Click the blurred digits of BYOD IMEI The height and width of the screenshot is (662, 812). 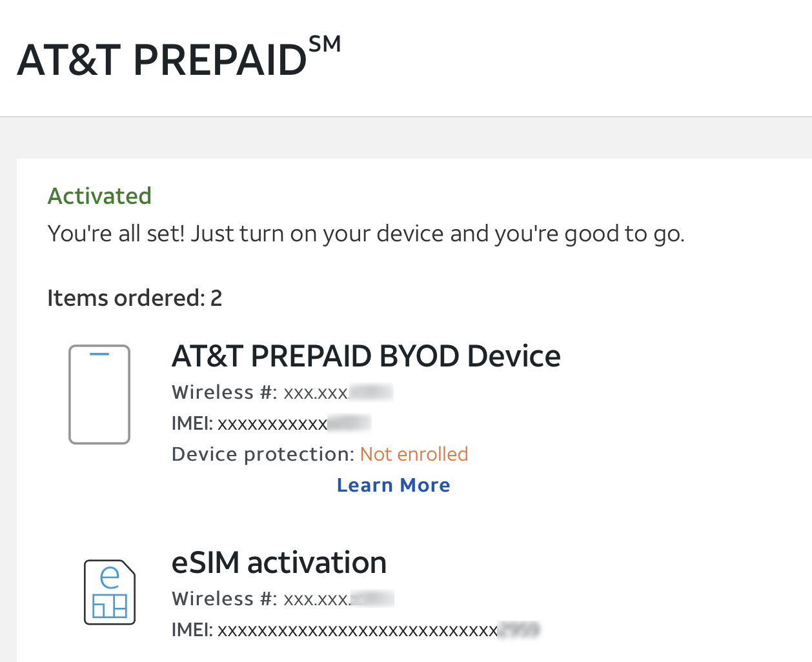pyautogui.click(x=349, y=423)
